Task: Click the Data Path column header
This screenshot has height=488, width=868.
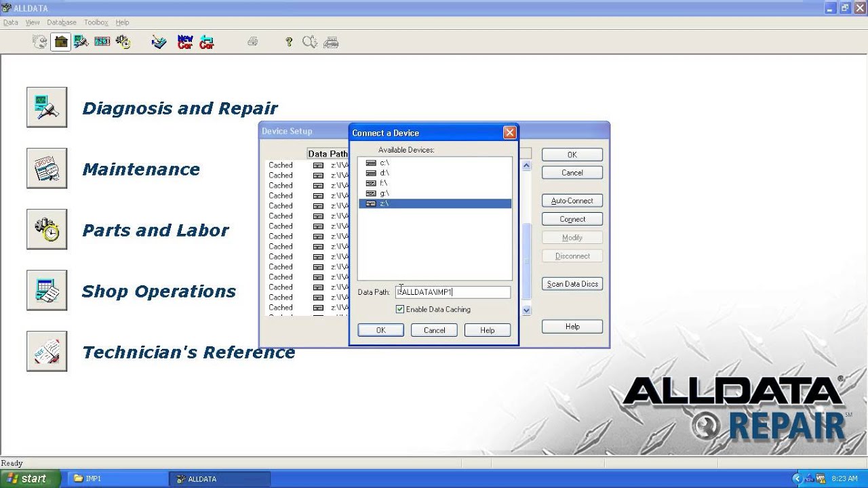Action: [328, 154]
